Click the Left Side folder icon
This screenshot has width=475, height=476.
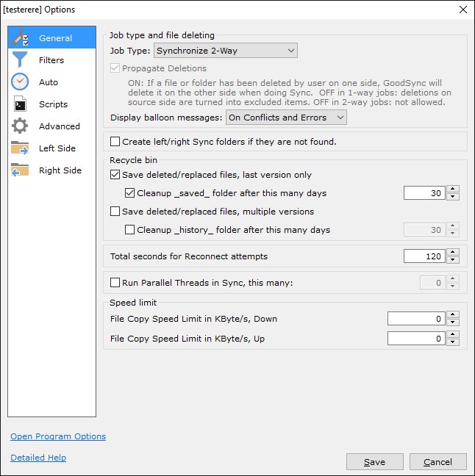click(20, 148)
